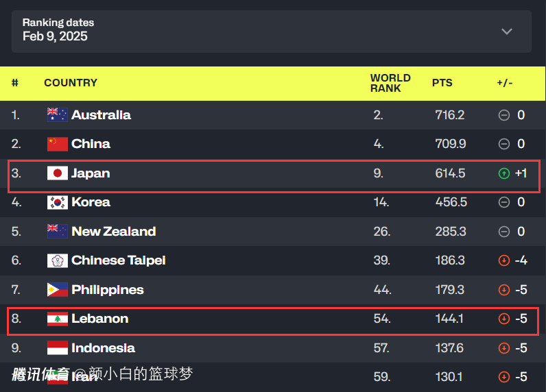Open the Indonesia team link
The image size is (546, 392).
[103, 348]
